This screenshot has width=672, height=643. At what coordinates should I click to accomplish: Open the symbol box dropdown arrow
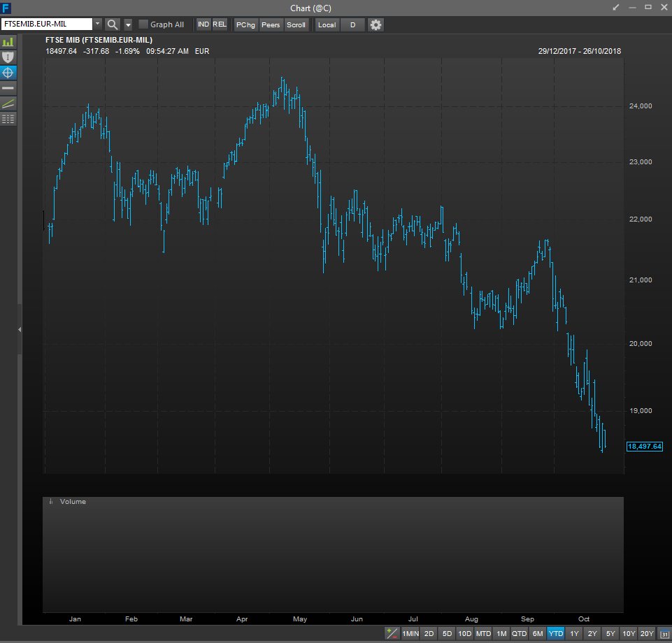click(98, 24)
